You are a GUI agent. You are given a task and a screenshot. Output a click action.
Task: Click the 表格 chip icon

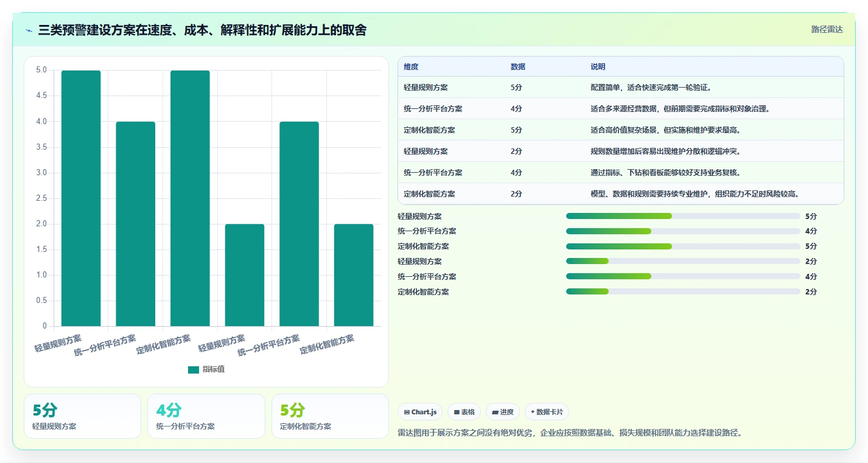(457, 413)
